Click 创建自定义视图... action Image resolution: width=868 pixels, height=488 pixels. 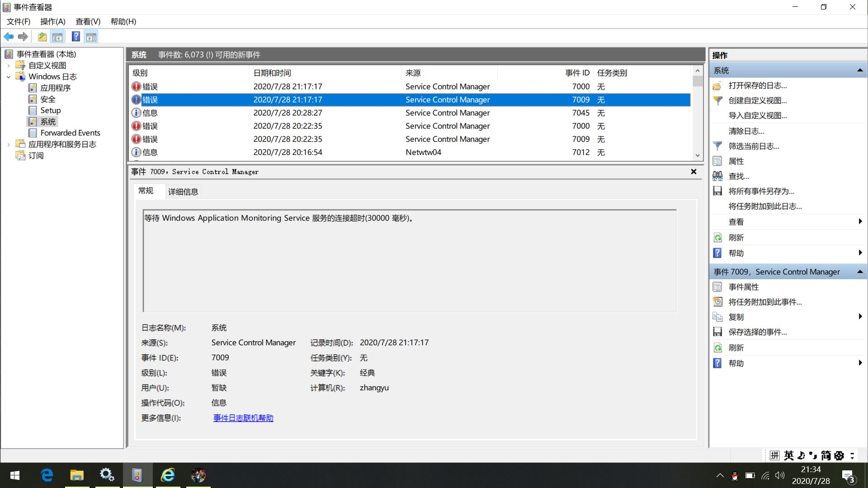tap(757, 100)
